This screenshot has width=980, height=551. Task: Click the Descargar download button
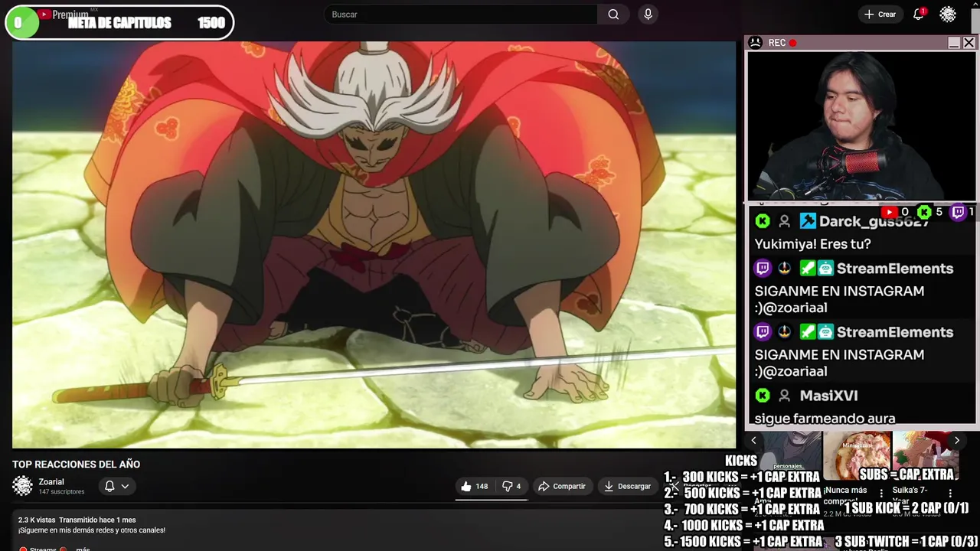[627, 486]
